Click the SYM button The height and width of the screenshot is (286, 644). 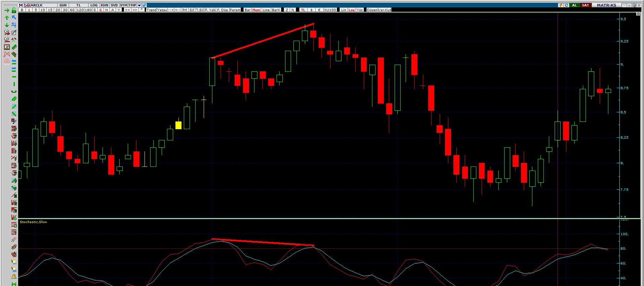click(x=124, y=5)
